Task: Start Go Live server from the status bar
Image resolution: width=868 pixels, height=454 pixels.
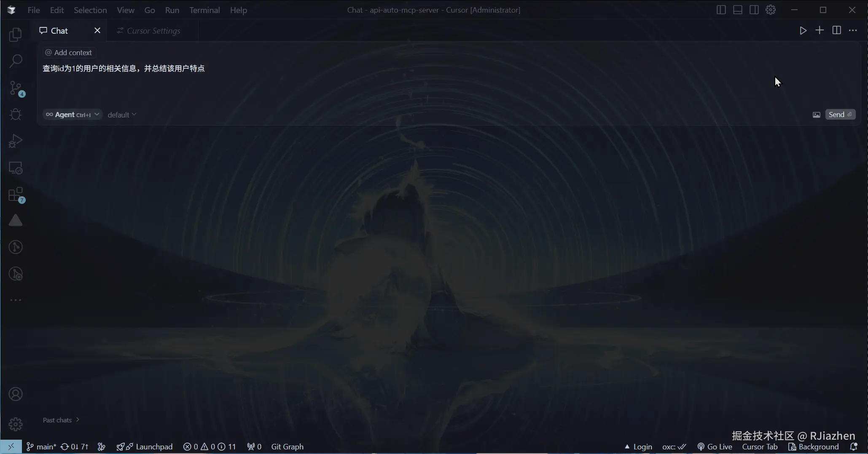Action: (x=715, y=447)
